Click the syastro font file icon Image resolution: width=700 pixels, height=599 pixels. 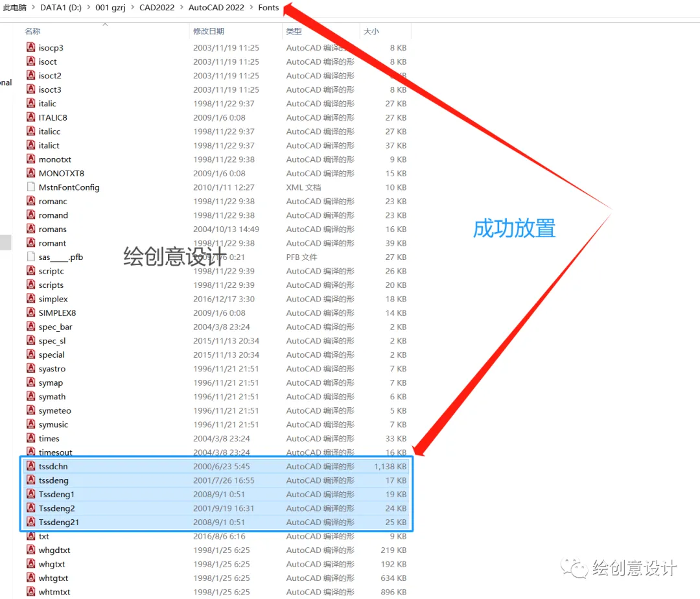(31, 368)
